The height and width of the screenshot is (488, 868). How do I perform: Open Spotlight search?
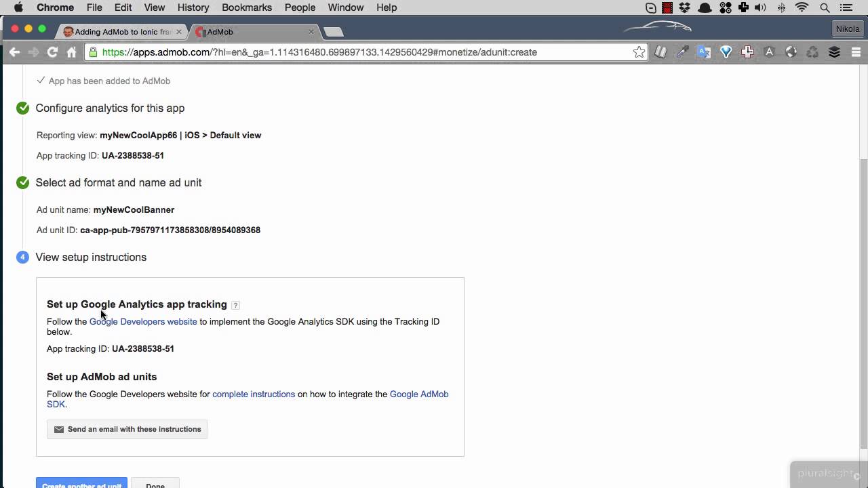tap(825, 7)
